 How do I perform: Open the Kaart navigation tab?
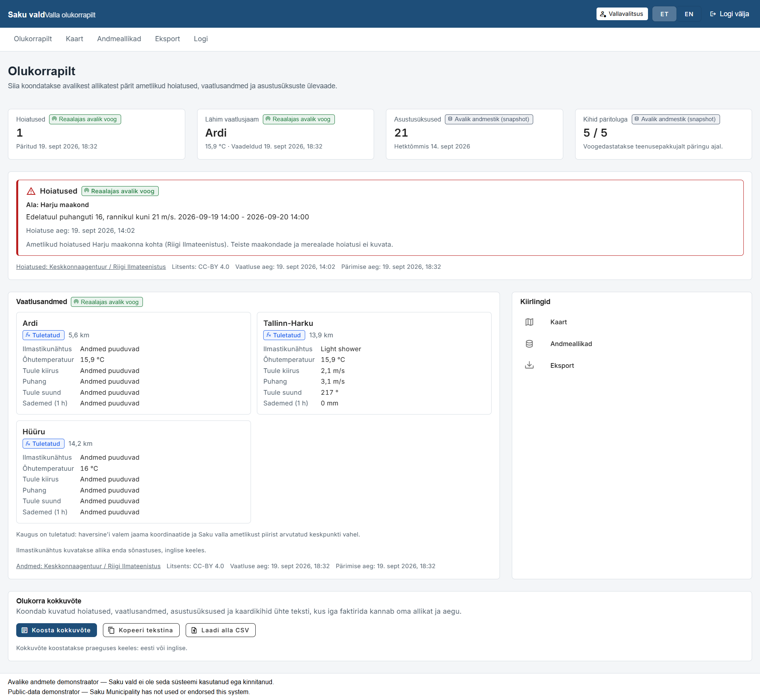(x=74, y=39)
